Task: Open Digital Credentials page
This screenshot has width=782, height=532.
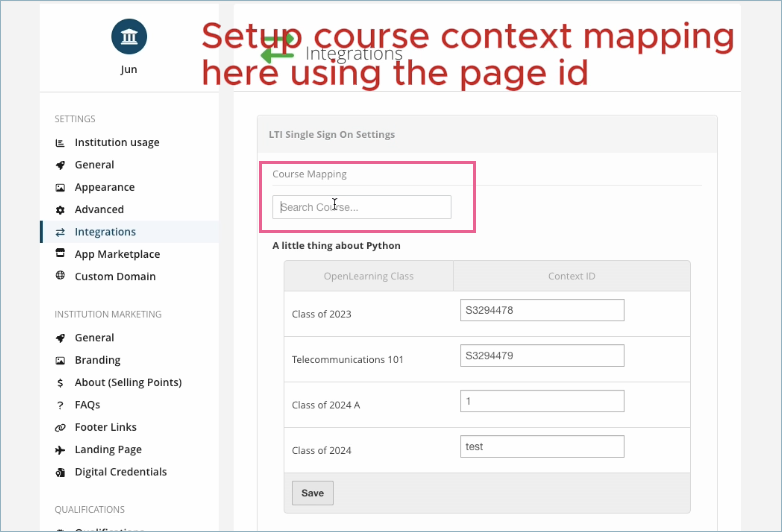Action: pos(121,472)
